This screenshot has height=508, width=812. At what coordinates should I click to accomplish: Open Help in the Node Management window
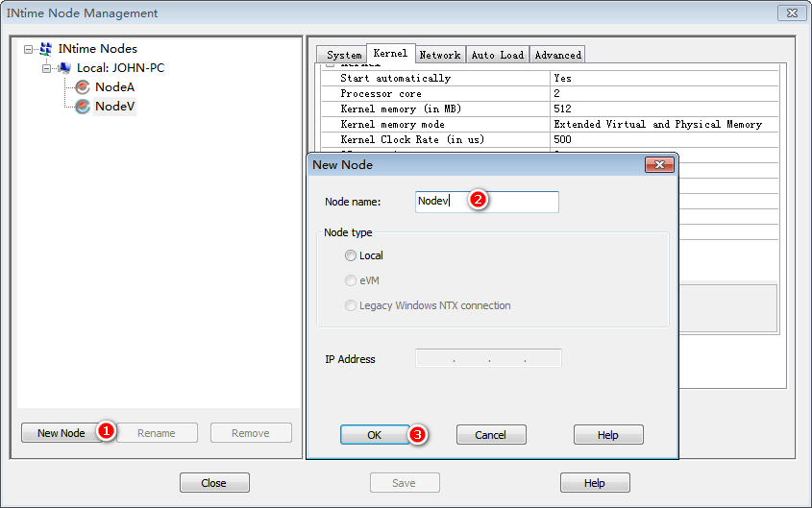595,483
